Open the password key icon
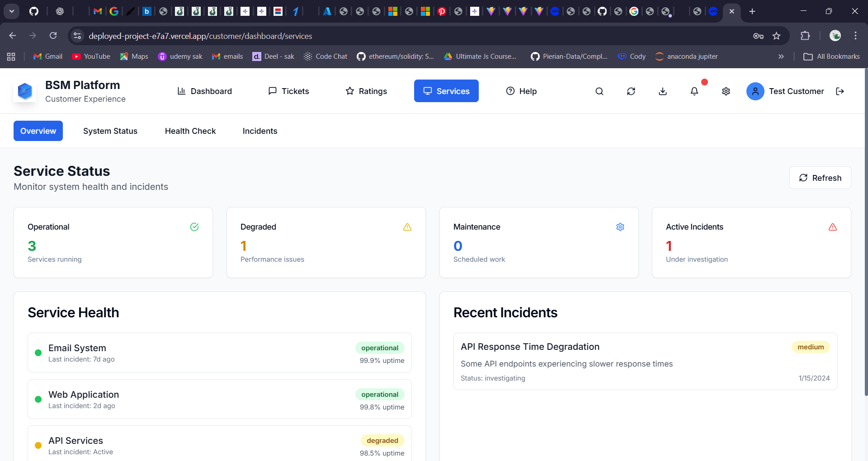The image size is (868, 461). (758, 36)
